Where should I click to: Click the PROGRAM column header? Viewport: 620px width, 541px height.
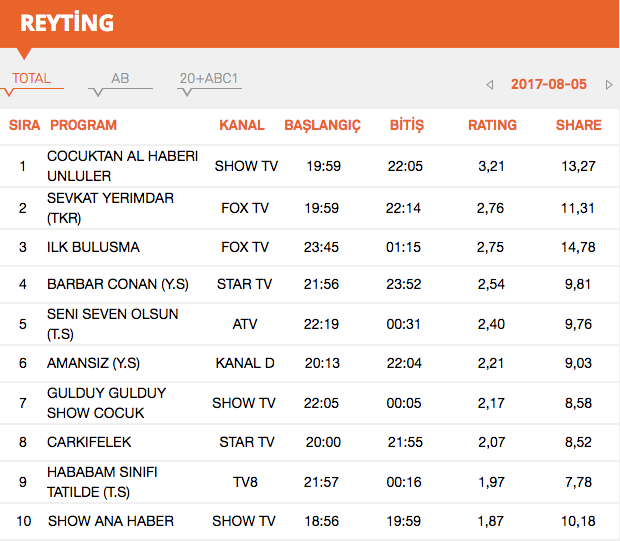click(x=83, y=125)
